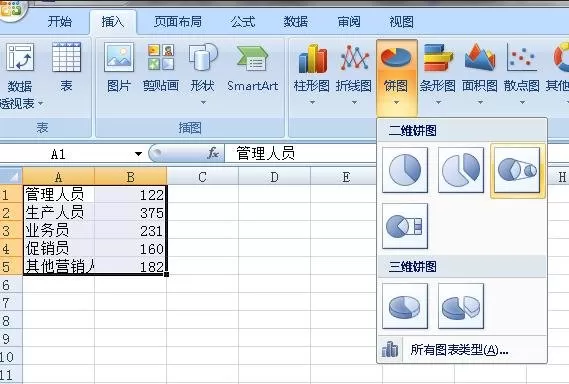This screenshot has height=384, width=569.
Task: Switch to the Data (数据) tab
Action: (296, 22)
